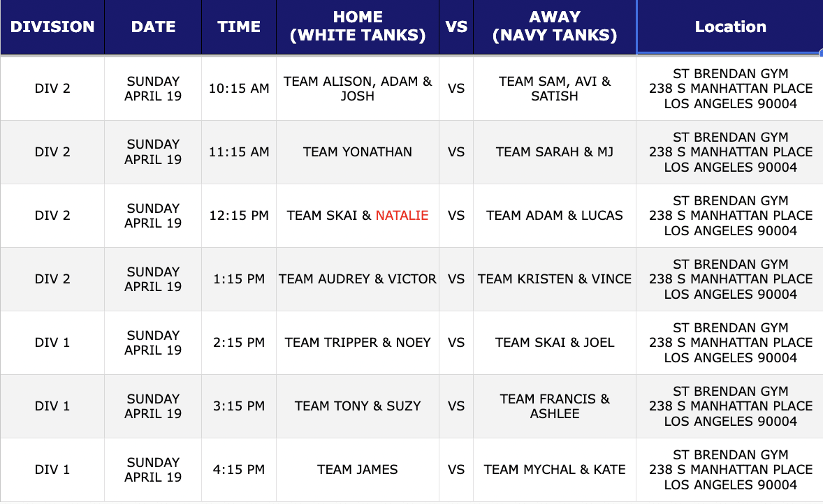
Task: Click the selected Location header cell
Action: [x=730, y=27]
